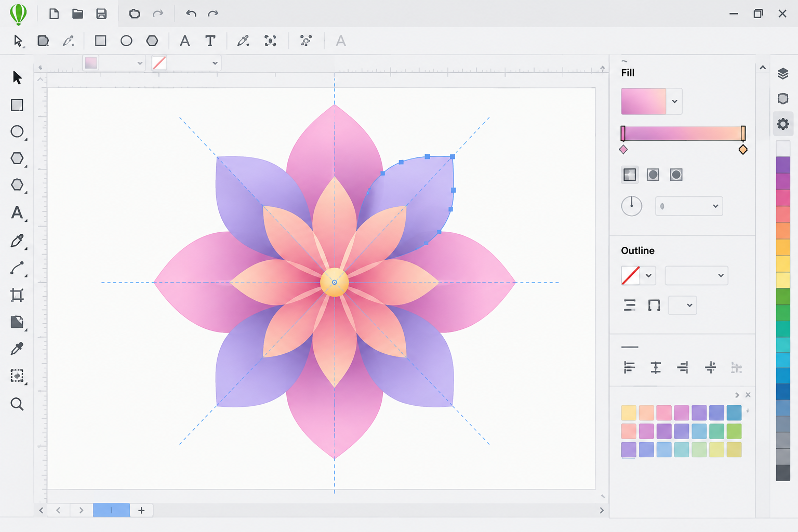
Task: Add a new page with plus button
Action: tap(141, 510)
